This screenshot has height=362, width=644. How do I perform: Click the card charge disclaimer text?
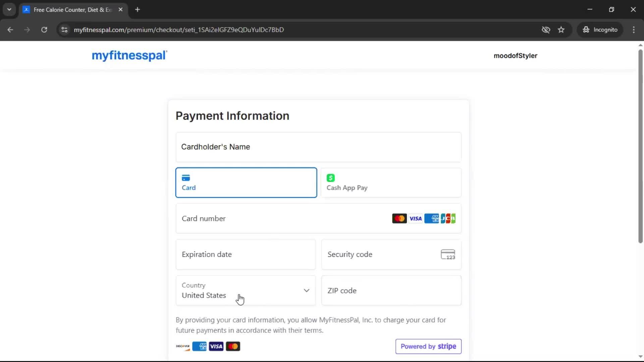pos(311,325)
